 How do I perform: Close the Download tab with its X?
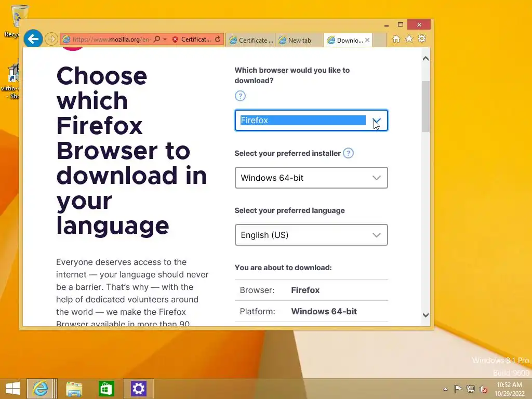pos(367,40)
